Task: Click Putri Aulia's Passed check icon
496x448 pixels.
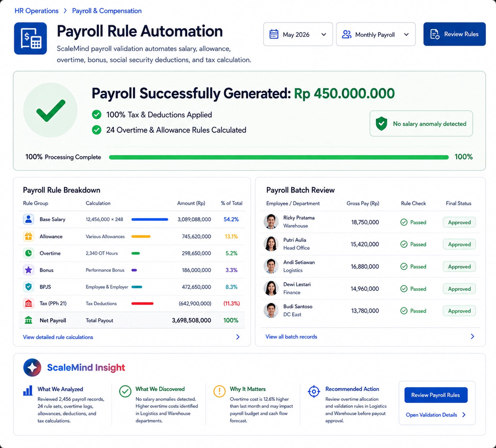Action: tap(404, 244)
